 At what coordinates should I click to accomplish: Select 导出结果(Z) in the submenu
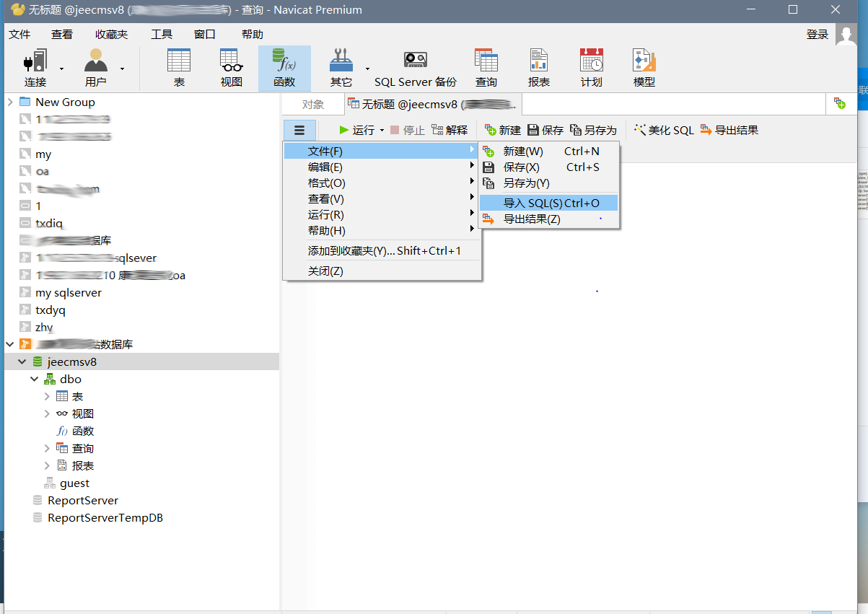tap(548, 219)
